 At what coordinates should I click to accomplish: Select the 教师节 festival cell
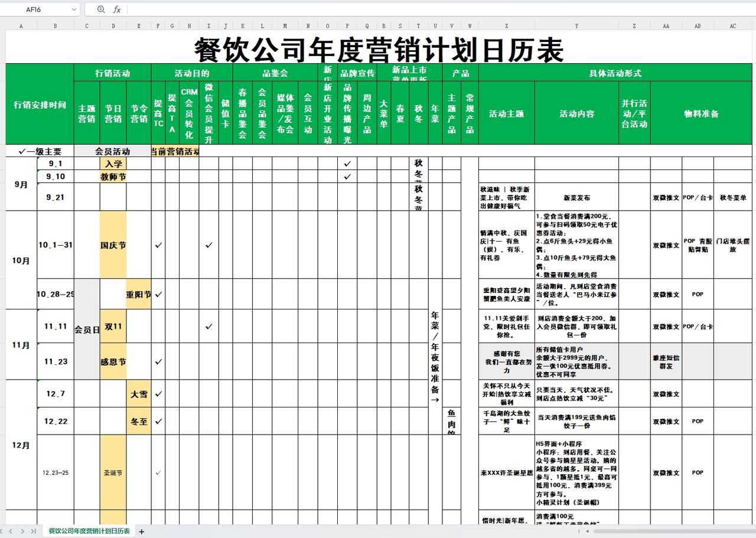(x=113, y=176)
